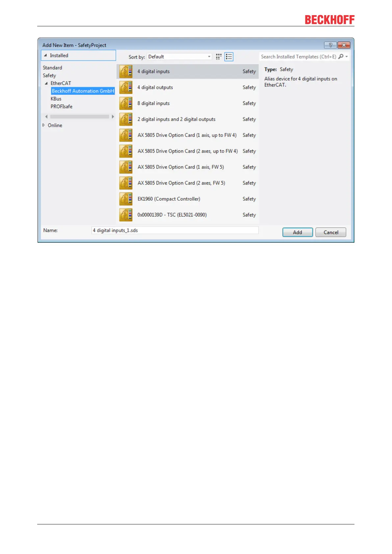Select EK1960 (Compact Controller) template
The image size is (392, 554).
(x=188, y=199)
